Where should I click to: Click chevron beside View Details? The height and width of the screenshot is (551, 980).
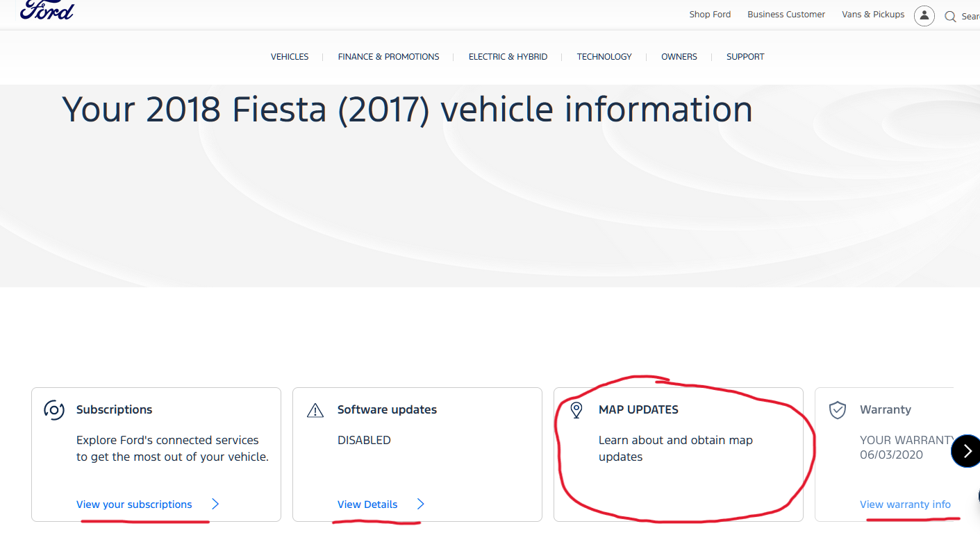[x=420, y=504]
